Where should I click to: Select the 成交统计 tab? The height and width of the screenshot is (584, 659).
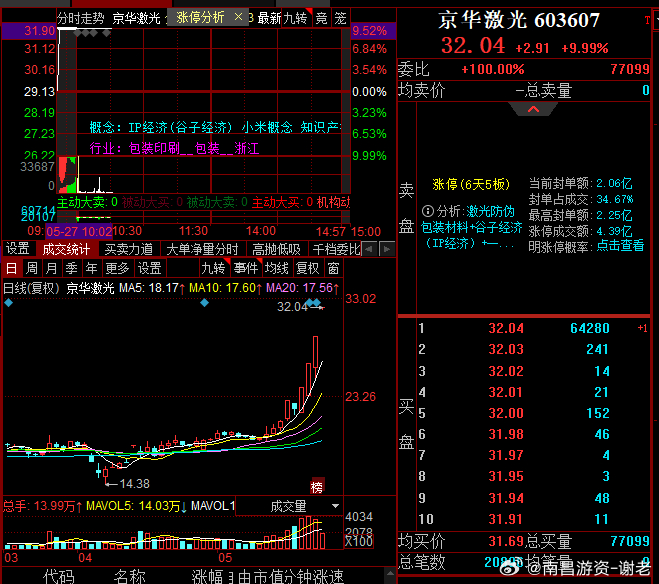[x=66, y=249]
